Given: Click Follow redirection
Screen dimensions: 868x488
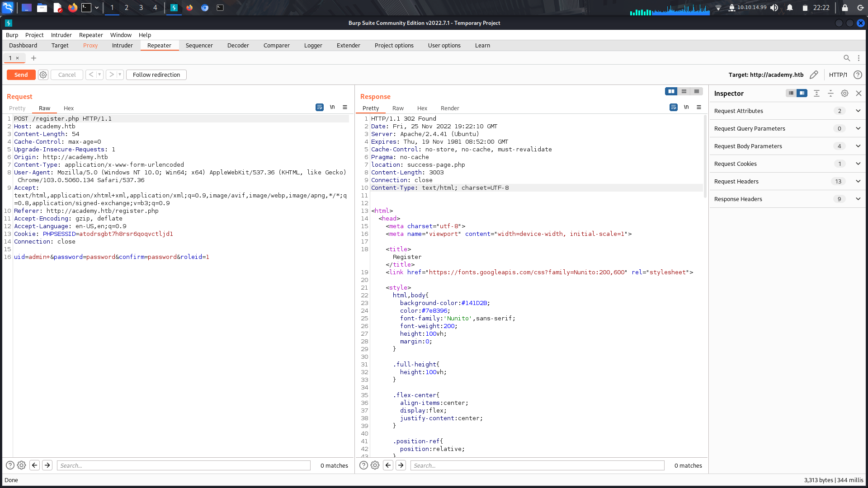Looking at the screenshot, I should (156, 75).
